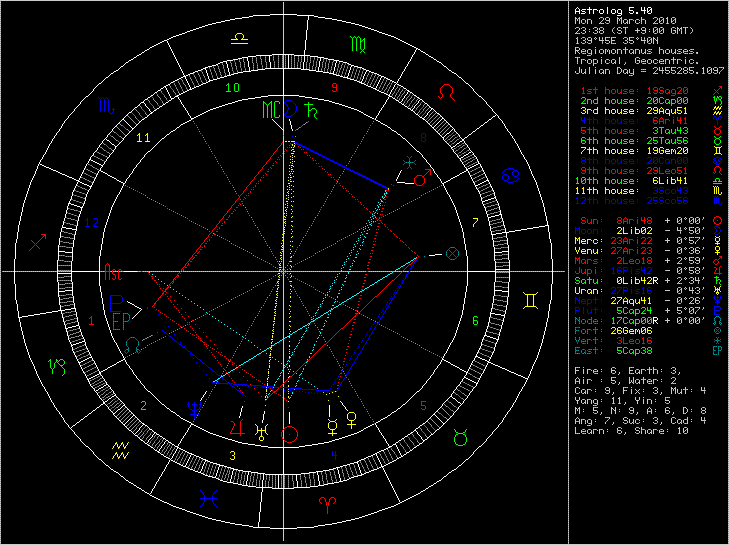Click the Libra glyph on the zodiac ring
Image resolution: width=729 pixels, height=545 pixels.
point(239,39)
